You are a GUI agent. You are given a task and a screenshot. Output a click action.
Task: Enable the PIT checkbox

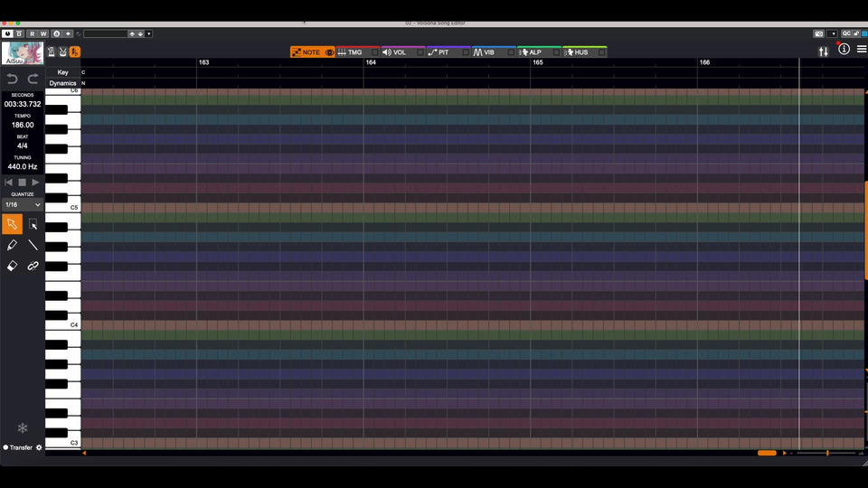[x=466, y=52]
